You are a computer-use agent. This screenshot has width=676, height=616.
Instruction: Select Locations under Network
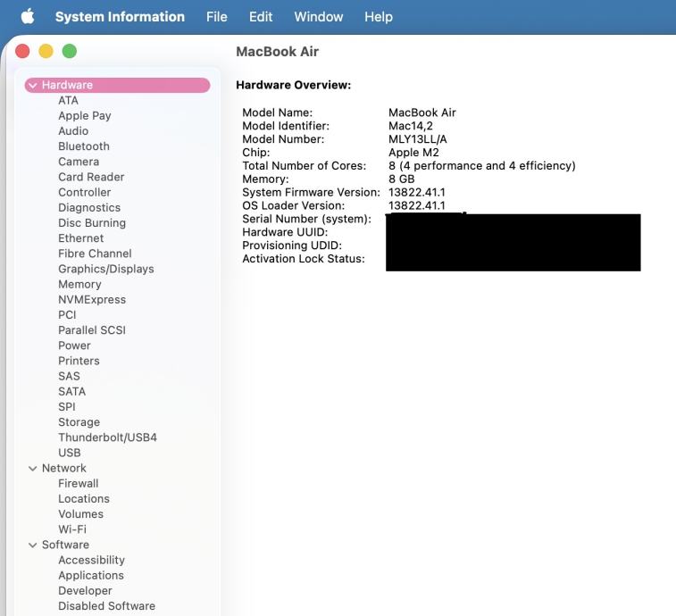coord(84,498)
